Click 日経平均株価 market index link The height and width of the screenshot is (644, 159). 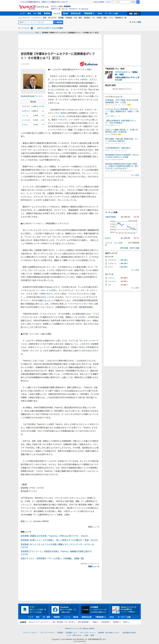[x=110, y=217]
